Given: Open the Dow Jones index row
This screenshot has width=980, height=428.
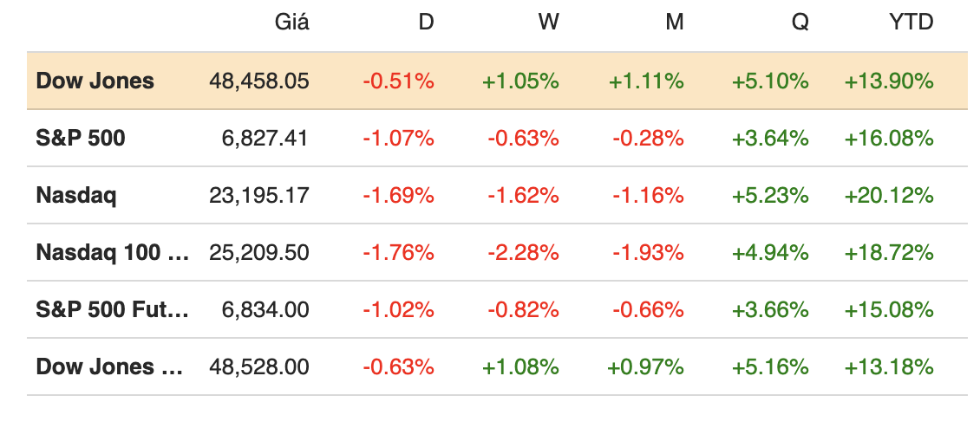Looking at the screenshot, I should (95, 81).
